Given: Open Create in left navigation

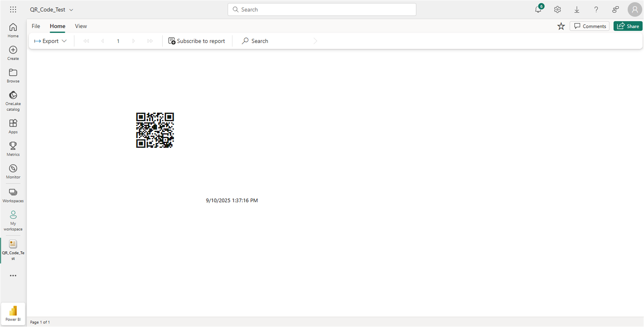Looking at the screenshot, I should pyautogui.click(x=13, y=53).
